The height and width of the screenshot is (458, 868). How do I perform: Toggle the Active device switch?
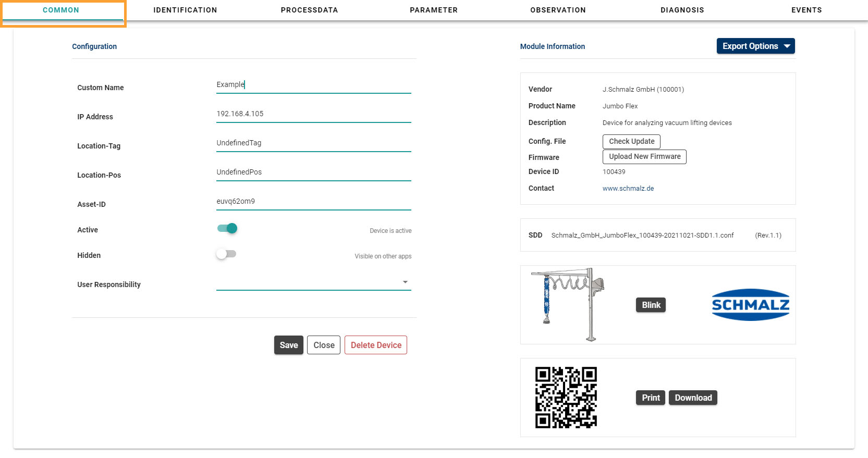tap(227, 229)
